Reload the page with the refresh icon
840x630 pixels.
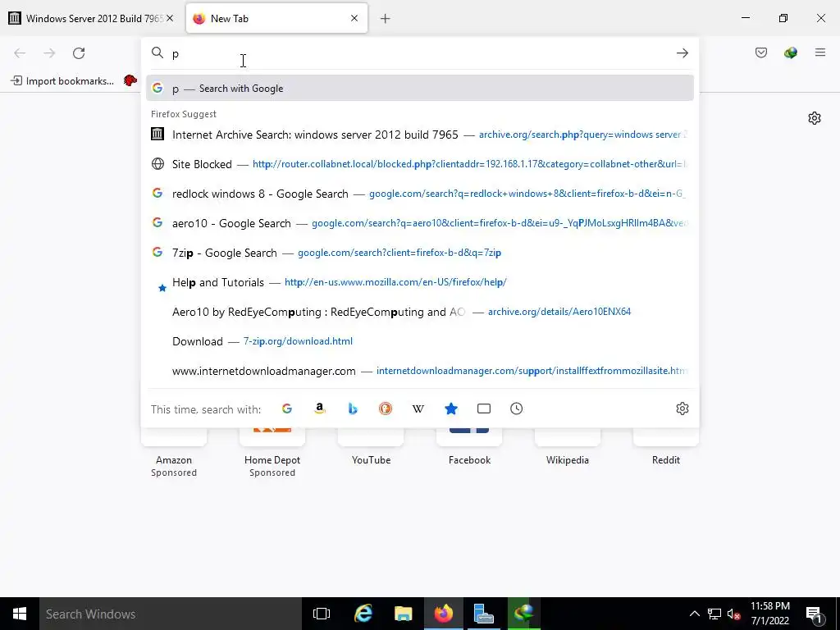click(x=79, y=53)
